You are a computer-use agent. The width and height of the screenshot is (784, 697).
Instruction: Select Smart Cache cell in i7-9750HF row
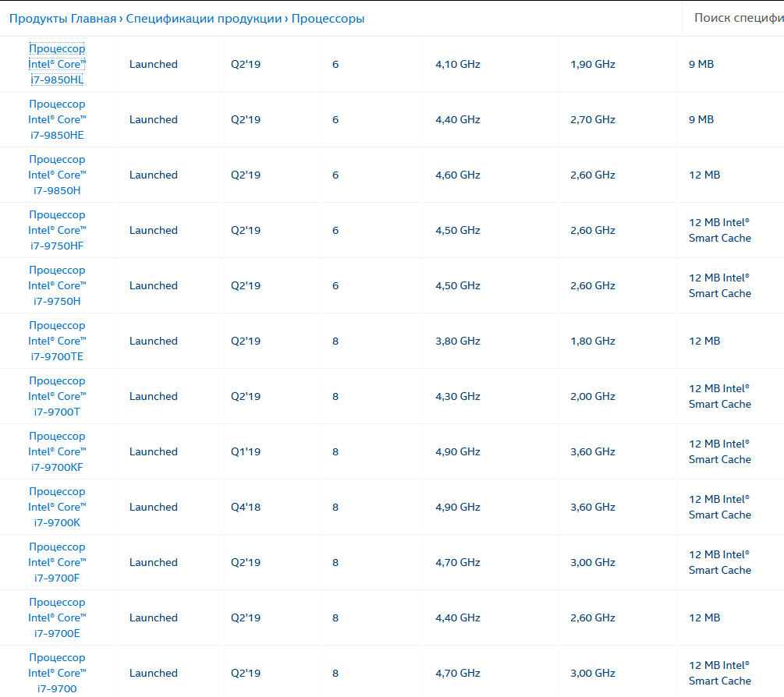(x=720, y=230)
